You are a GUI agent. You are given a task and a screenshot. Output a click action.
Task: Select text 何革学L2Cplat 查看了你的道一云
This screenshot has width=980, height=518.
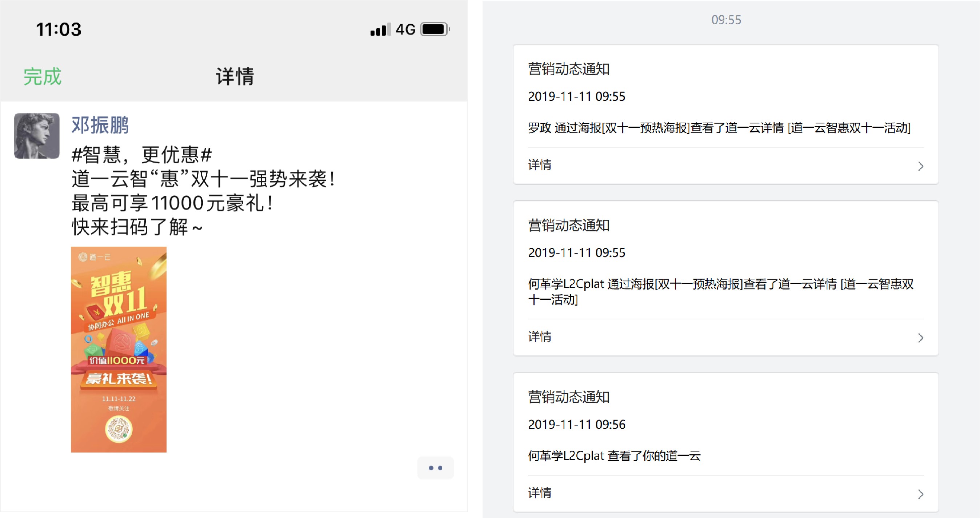(614, 455)
